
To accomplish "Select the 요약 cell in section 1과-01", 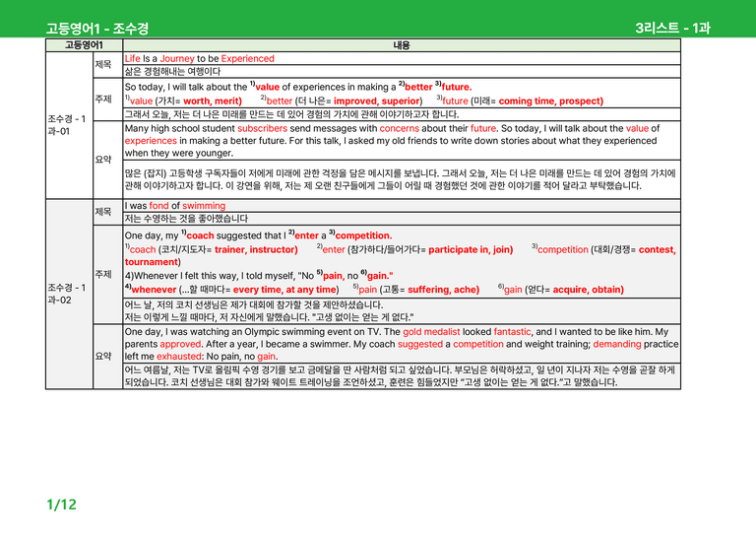I will click(107, 160).
